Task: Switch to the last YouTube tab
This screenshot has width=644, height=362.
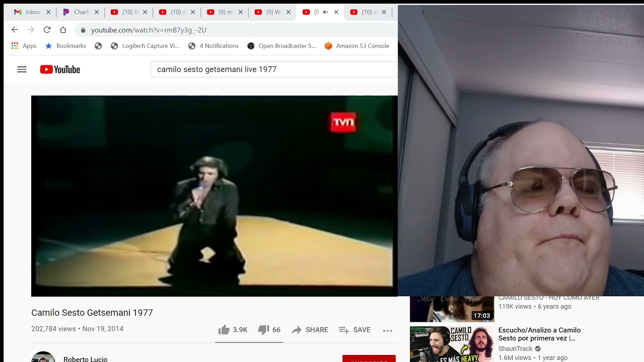Action: 369,12
